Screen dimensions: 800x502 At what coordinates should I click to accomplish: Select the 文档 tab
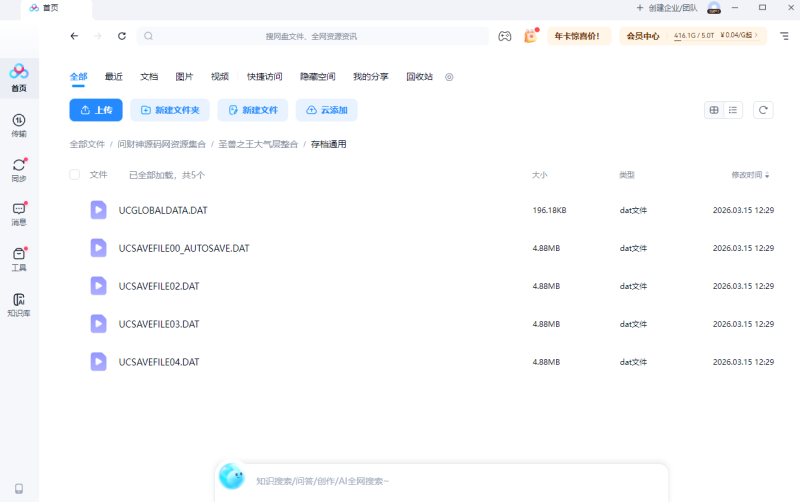tap(149, 77)
